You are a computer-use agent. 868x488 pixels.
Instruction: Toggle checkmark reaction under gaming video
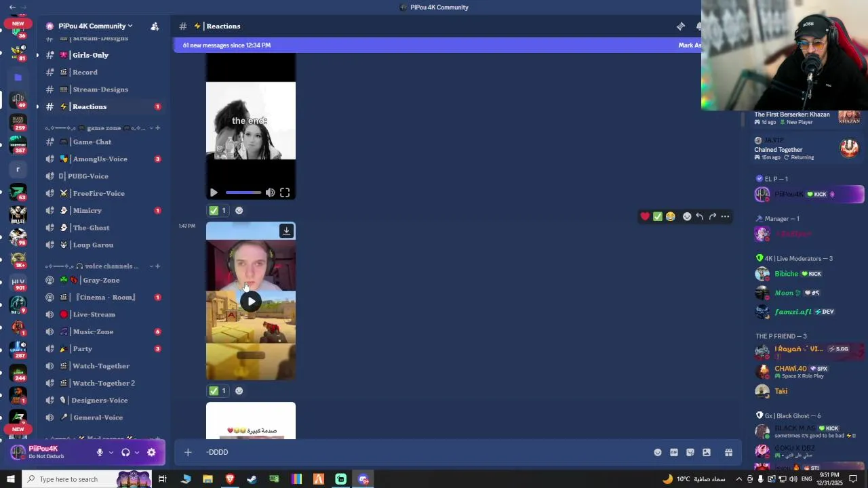pos(218,390)
